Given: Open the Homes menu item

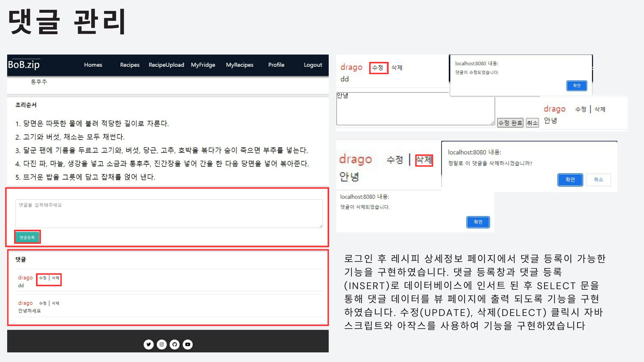Looking at the screenshot, I should click(93, 65).
